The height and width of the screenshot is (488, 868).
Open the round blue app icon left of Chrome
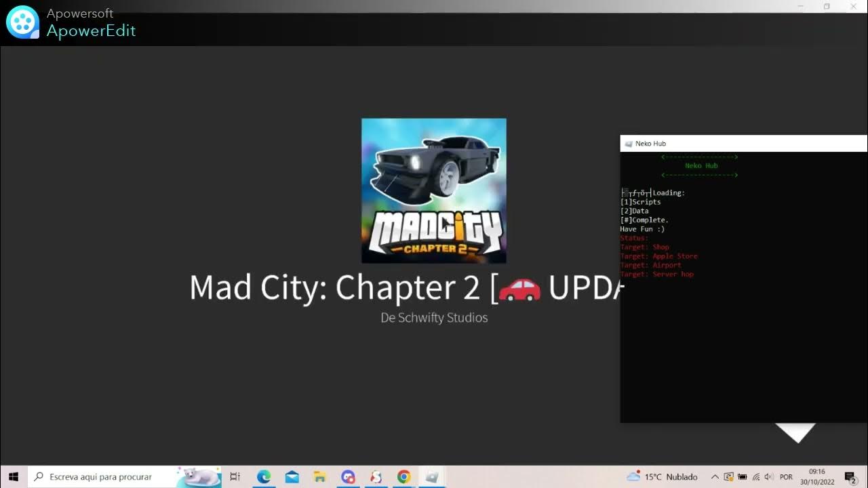pyautogui.click(x=348, y=477)
